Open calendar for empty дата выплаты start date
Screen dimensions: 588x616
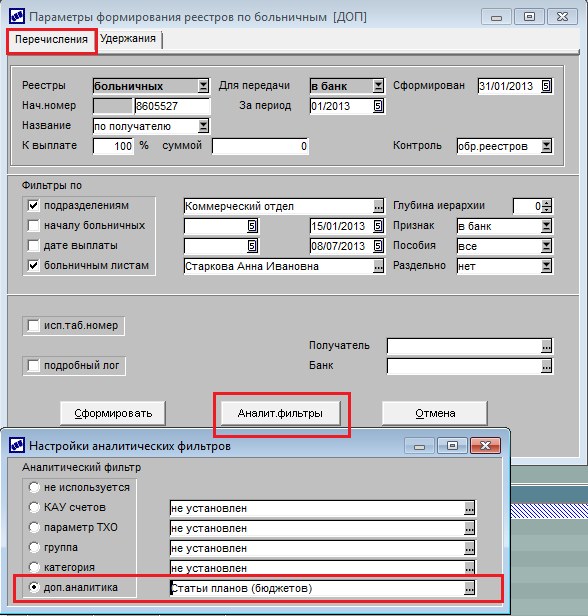click(252, 246)
